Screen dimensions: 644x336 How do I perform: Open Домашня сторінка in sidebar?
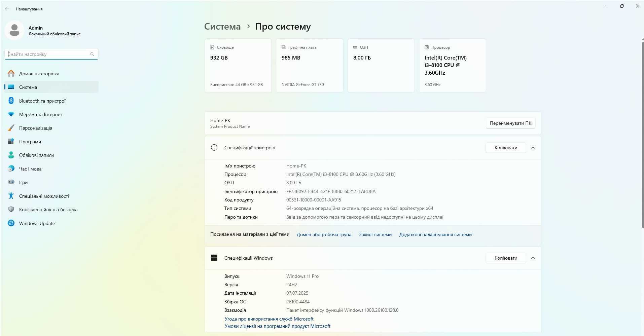tap(51, 73)
